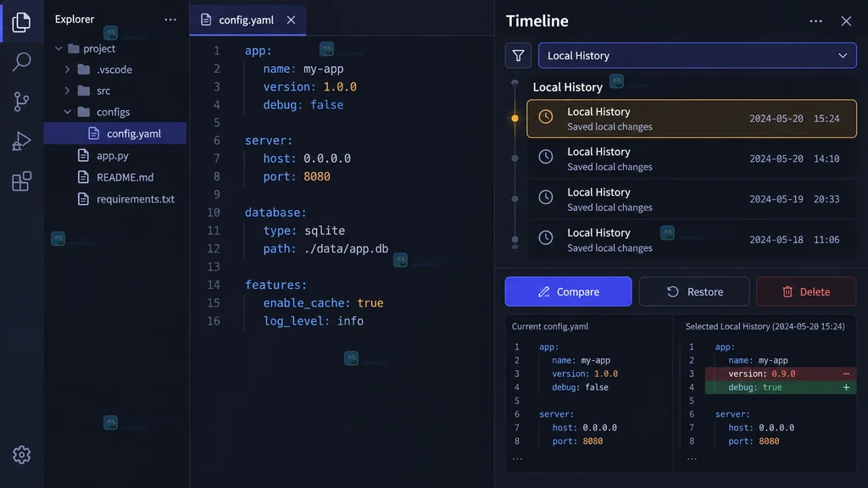Click the file icon of README.md
The image size is (868, 488).
point(83,177)
